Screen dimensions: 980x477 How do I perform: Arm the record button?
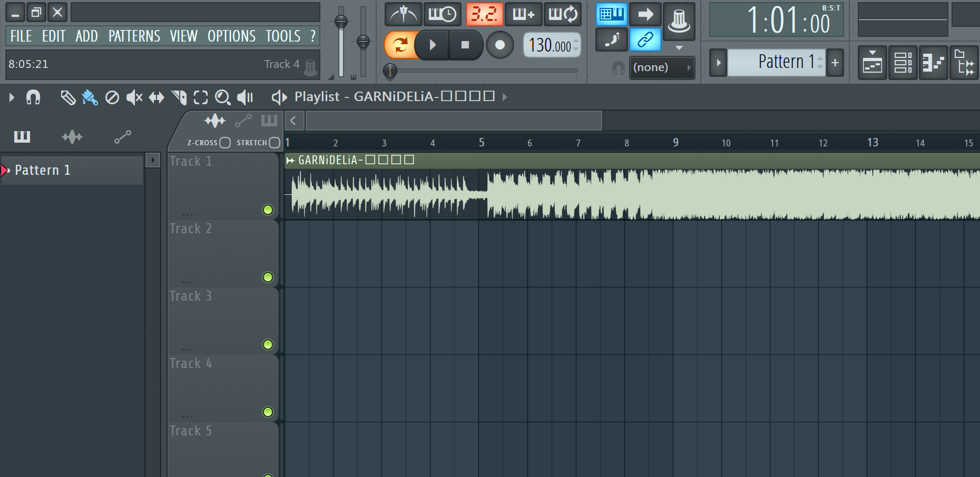499,45
